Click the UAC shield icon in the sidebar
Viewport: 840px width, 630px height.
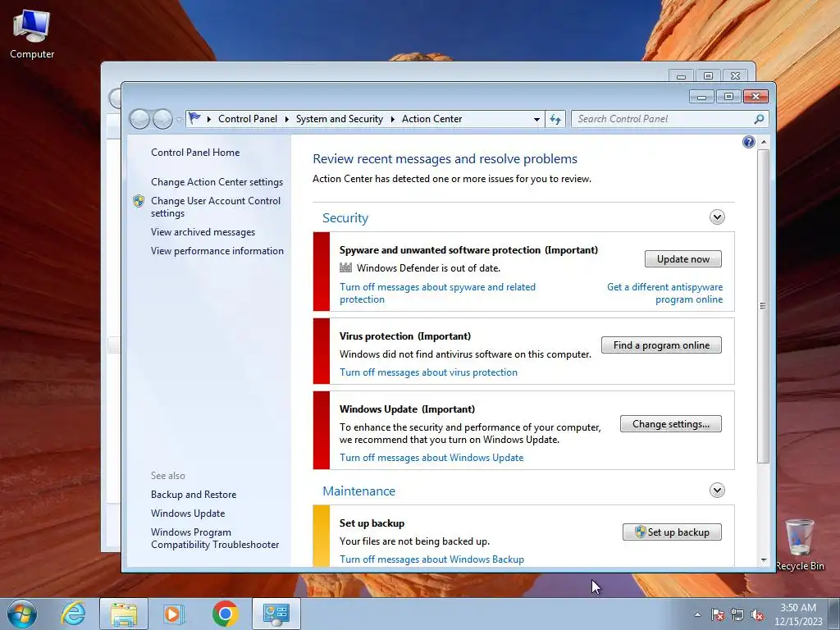tap(139, 201)
